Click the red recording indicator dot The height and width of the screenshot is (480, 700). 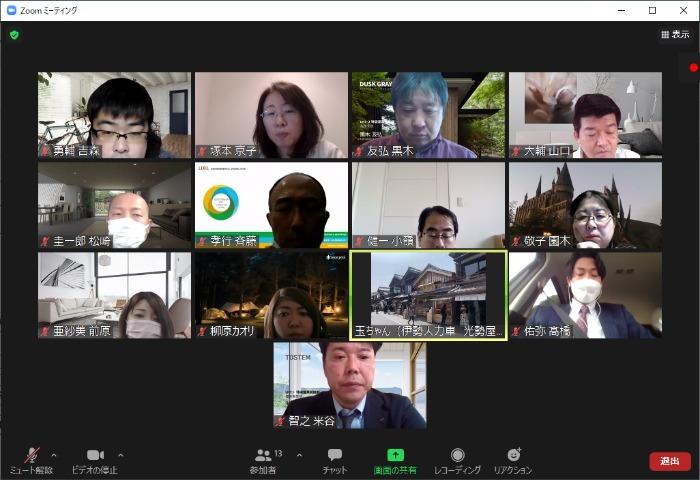coord(694,68)
